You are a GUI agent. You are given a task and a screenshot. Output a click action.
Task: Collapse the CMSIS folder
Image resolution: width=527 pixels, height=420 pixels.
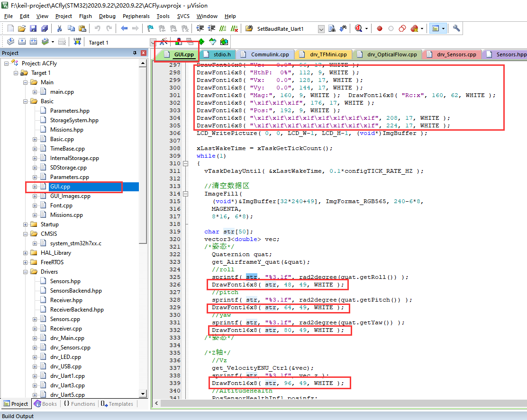click(x=25, y=234)
